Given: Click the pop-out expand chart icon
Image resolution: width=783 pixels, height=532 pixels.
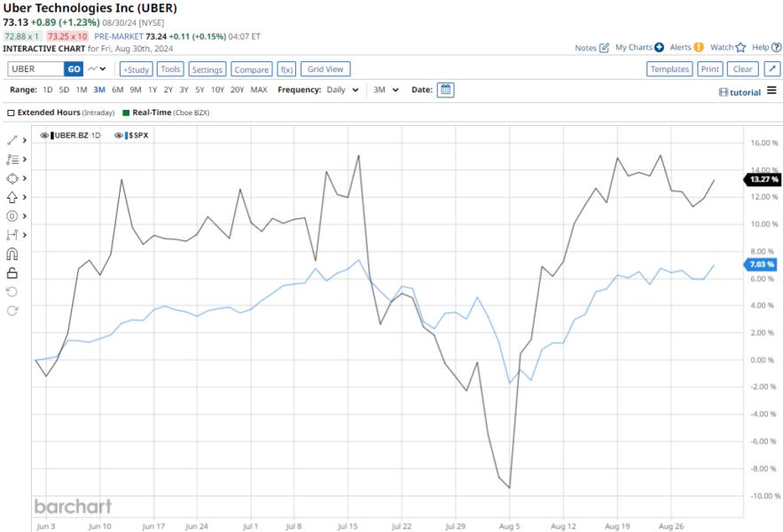Looking at the screenshot, I should tap(772, 69).
